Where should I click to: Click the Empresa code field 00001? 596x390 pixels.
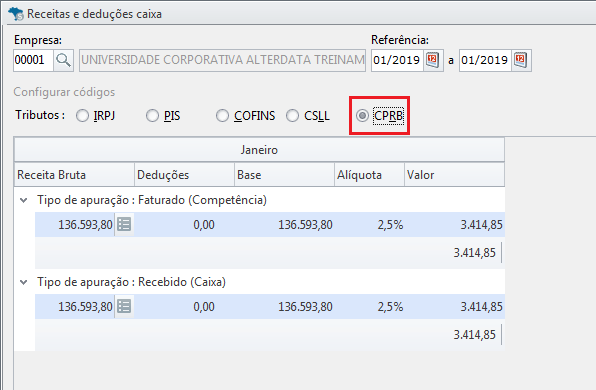tap(33, 60)
